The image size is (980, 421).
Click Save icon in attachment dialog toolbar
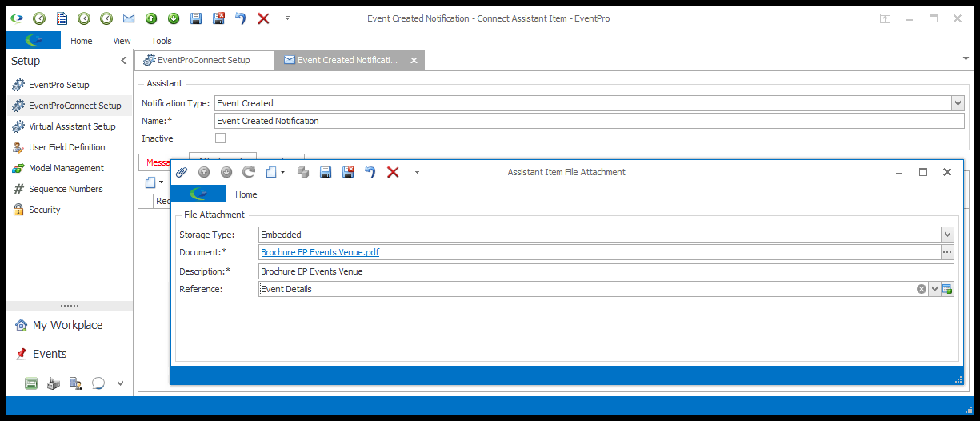[326, 172]
